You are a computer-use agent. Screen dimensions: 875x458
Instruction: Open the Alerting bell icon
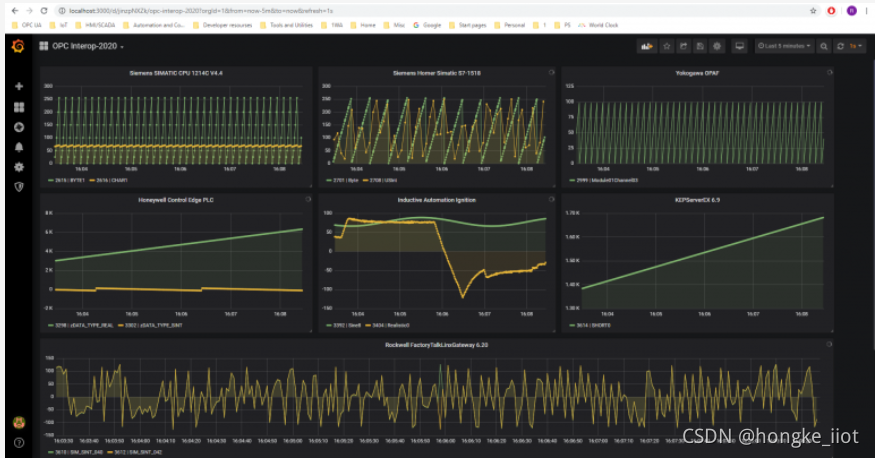coord(19,147)
